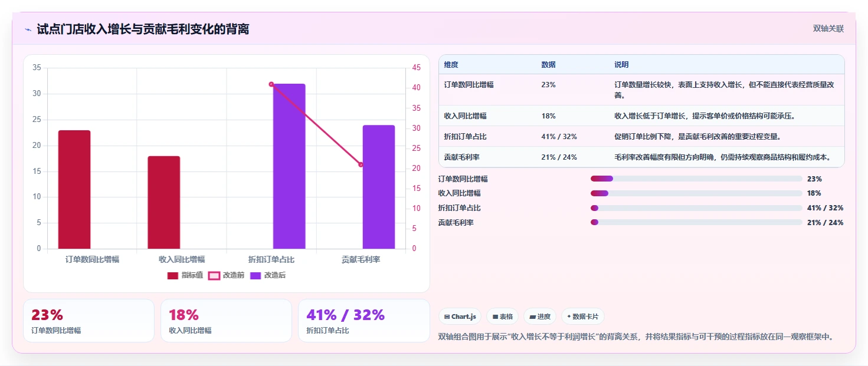Click the 双轴关联 tag in the header

tap(828, 28)
